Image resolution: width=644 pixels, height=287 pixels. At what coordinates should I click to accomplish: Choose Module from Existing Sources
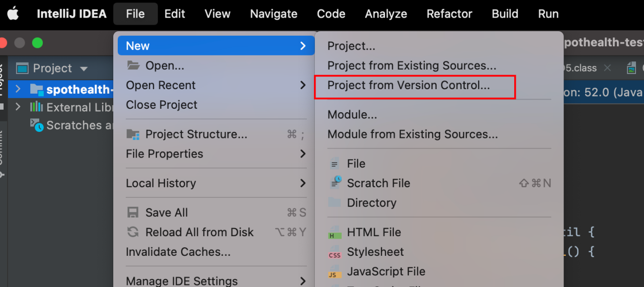[x=413, y=134]
